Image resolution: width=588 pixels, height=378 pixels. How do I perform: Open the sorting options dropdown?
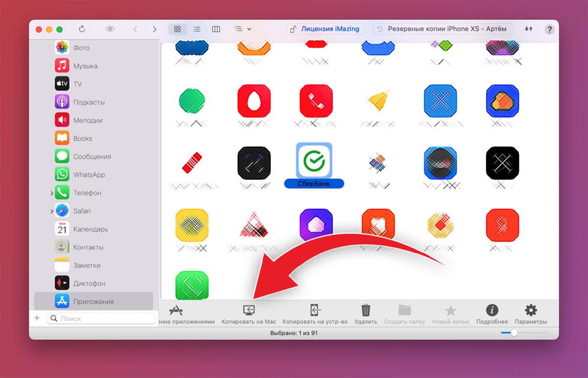point(243,29)
